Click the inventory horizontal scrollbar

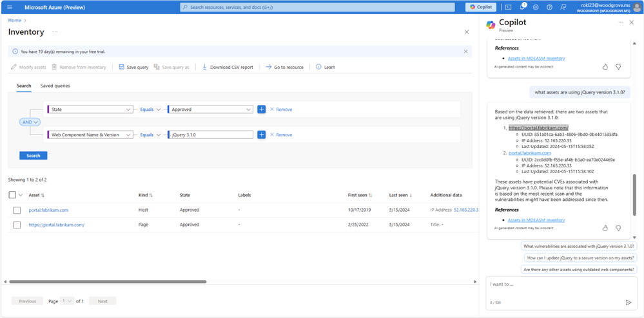coord(108,282)
